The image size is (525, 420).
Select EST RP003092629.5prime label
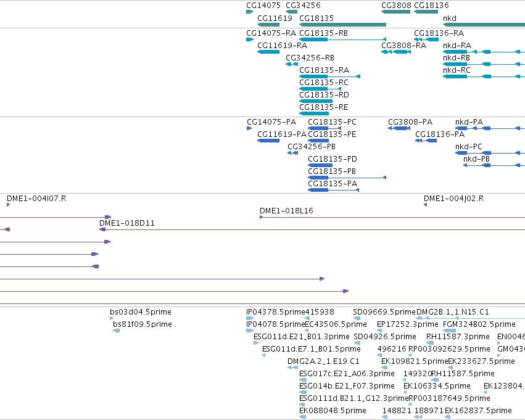tap(449, 350)
